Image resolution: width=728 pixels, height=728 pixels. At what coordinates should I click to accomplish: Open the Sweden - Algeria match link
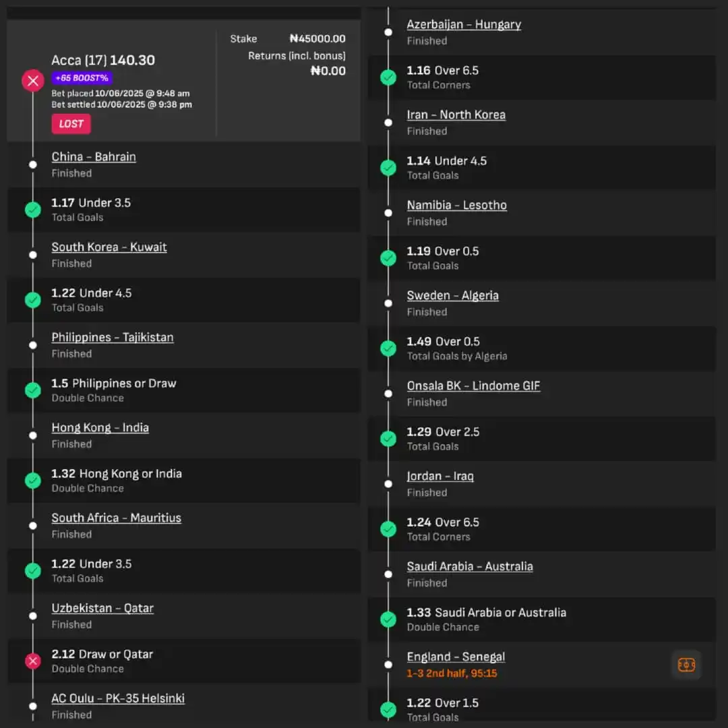(x=452, y=296)
